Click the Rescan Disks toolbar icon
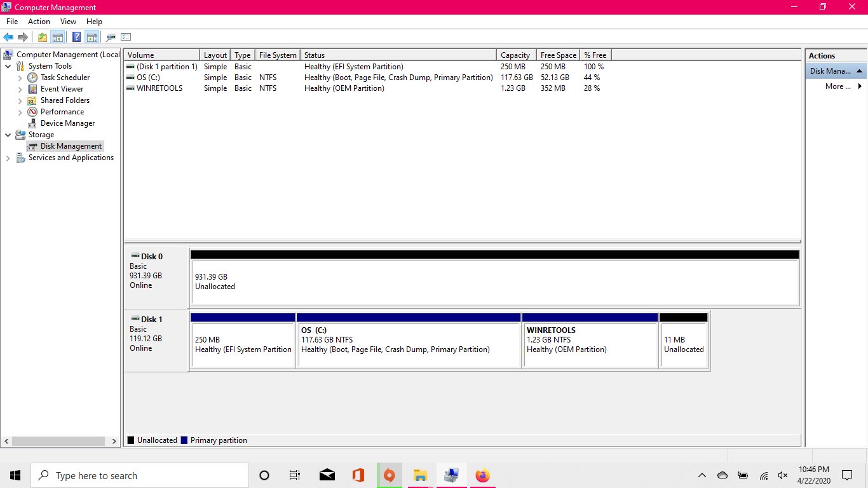The image size is (868, 488). tap(111, 37)
